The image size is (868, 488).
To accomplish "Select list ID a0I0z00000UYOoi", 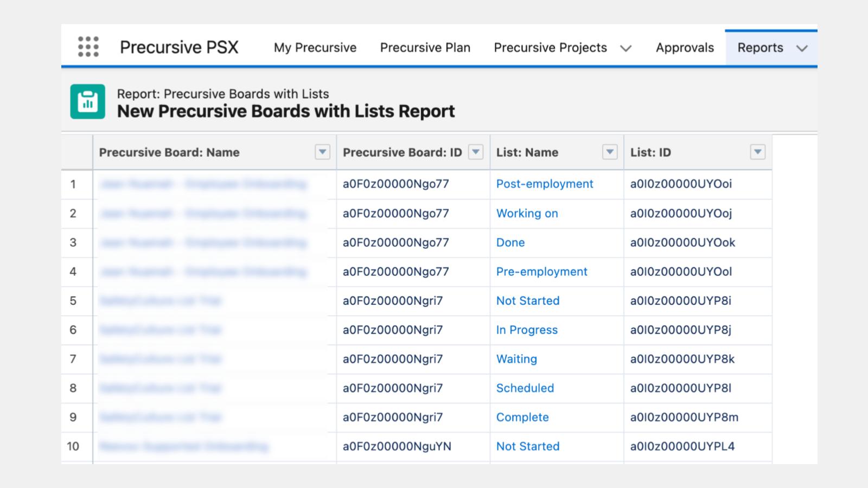I will (681, 184).
